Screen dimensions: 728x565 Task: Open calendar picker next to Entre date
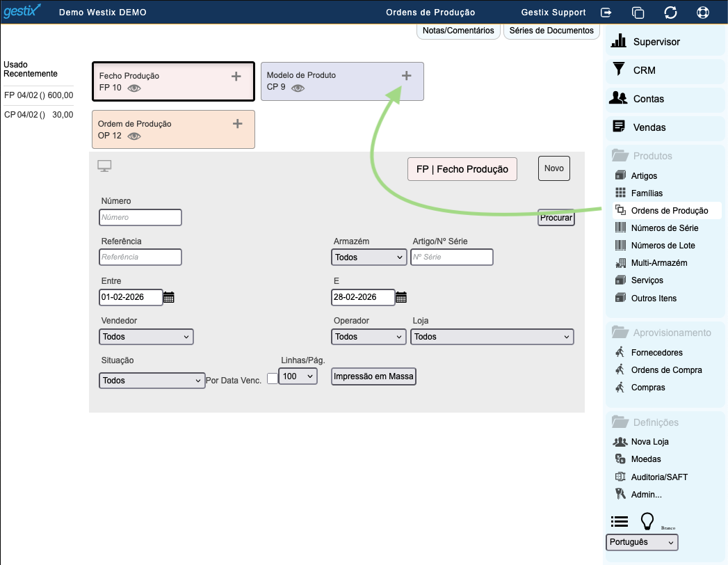tap(169, 298)
